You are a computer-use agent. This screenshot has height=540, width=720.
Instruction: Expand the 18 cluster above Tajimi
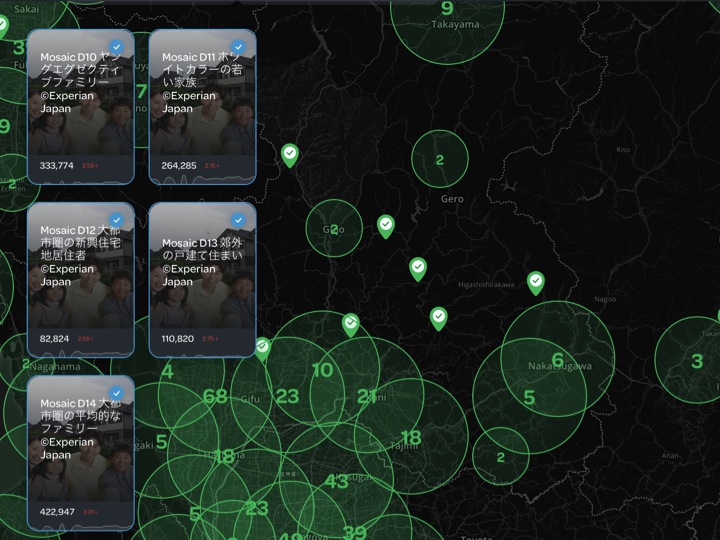pos(411,436)
